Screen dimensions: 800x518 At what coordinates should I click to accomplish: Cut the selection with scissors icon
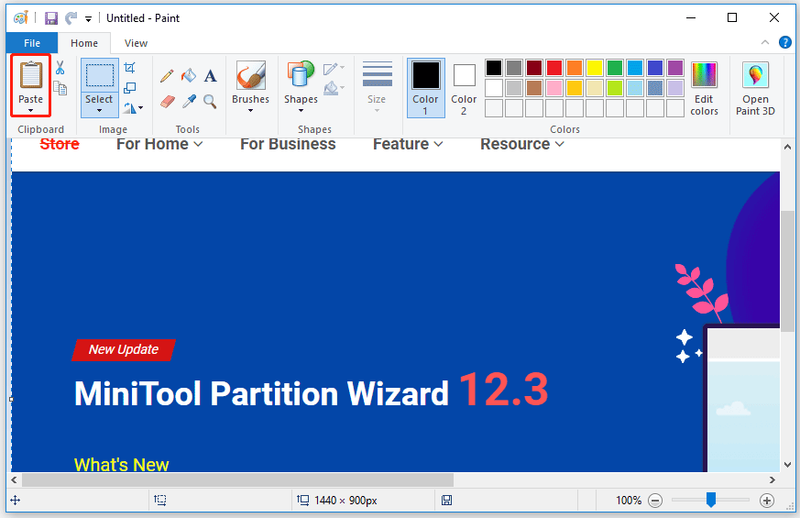[x=60, y=67]
